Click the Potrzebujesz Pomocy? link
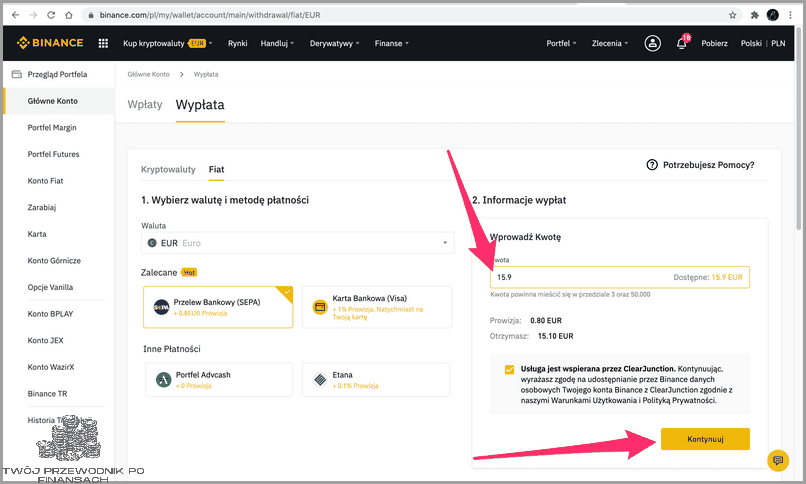 (708, 165)
